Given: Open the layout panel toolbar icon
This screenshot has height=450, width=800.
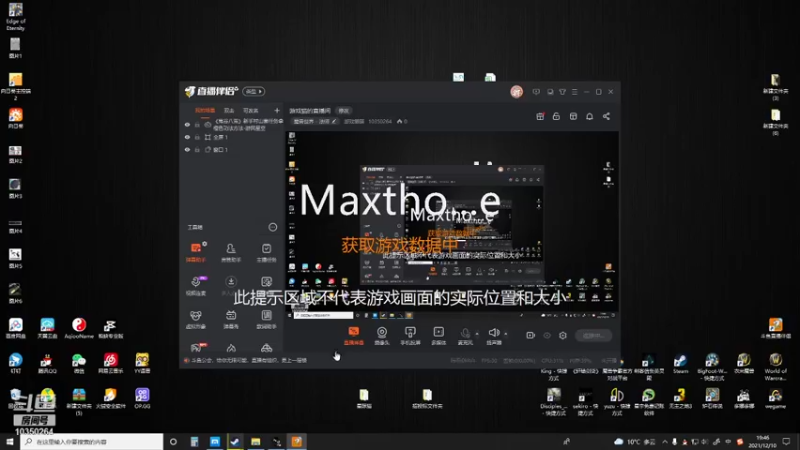Looking at the screenshot, I should coord(573,116).
